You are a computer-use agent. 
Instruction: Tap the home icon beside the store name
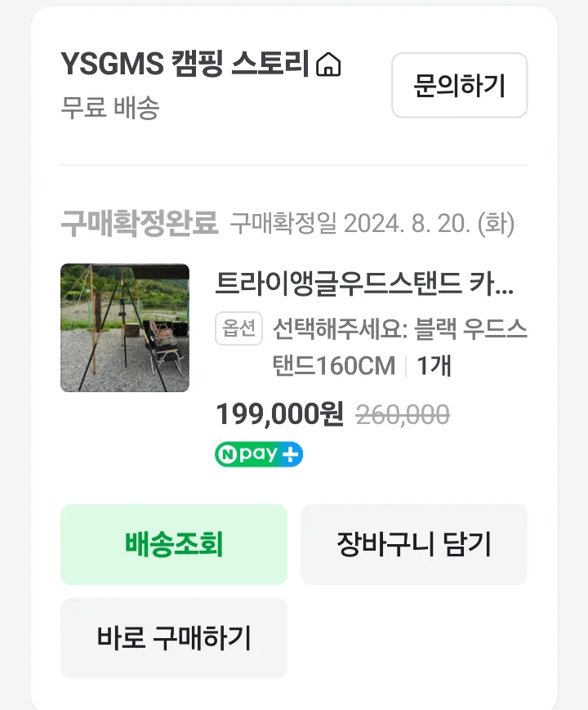click(x=328, y=65)
